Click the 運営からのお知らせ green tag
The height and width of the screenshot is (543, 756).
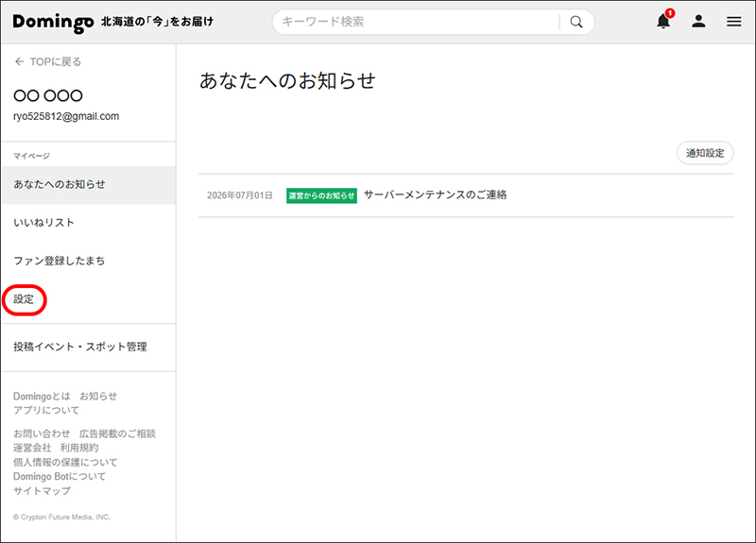pos(321,195)
